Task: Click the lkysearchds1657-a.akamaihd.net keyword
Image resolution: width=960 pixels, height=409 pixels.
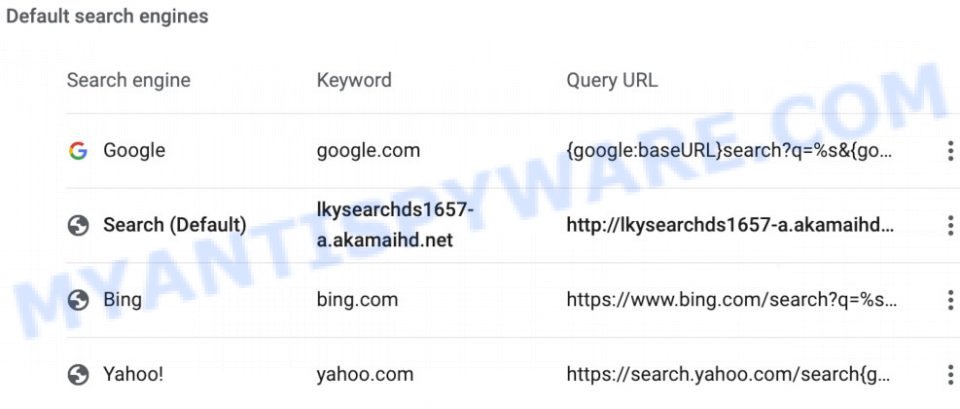Action: click(x=395, y=225)
